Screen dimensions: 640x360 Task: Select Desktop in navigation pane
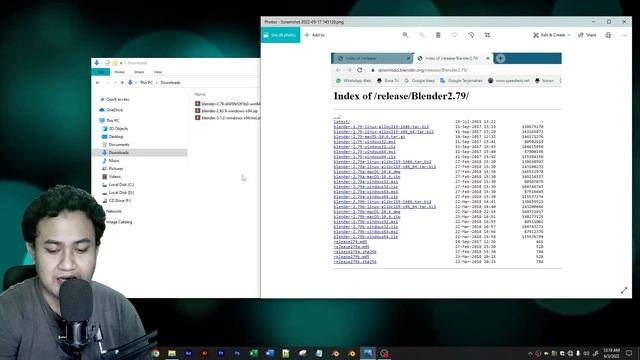113,137
